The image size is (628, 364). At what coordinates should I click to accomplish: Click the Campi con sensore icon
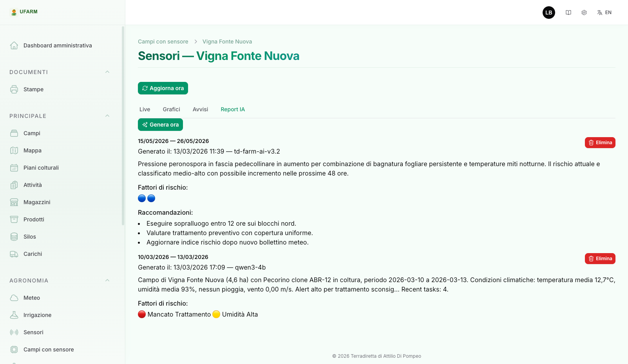pyautogui.click(x=14, y=350)
